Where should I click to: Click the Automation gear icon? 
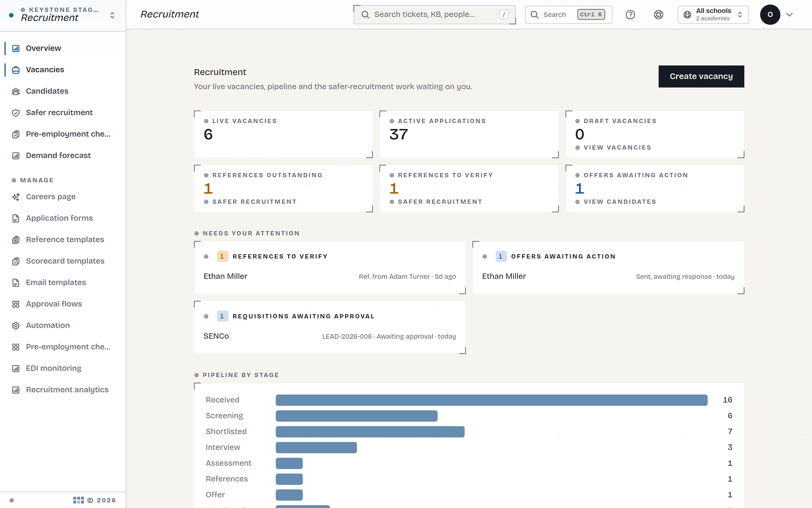(x=16, y=326)
